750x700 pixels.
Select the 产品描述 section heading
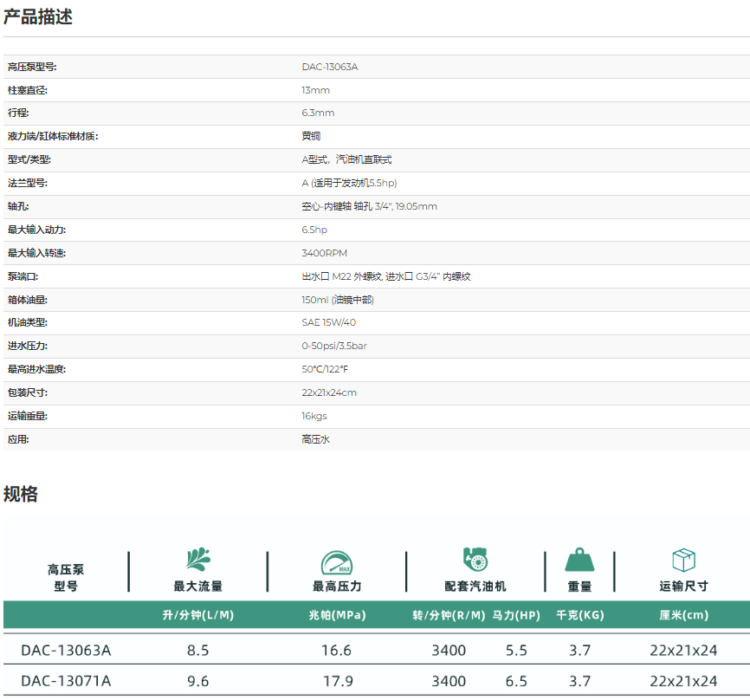coord(38,16)
